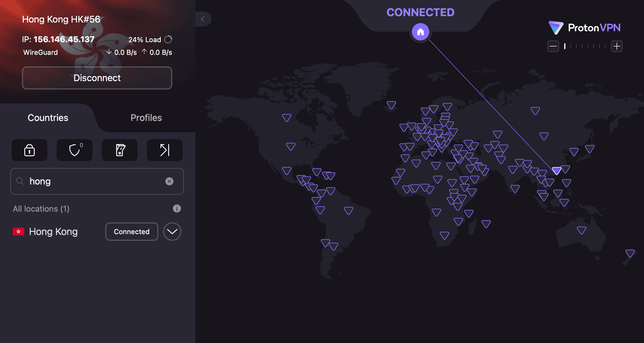Viewport: 644px width, 343px height.
Task: Select the Countries tab
Action: coord(48,118)
